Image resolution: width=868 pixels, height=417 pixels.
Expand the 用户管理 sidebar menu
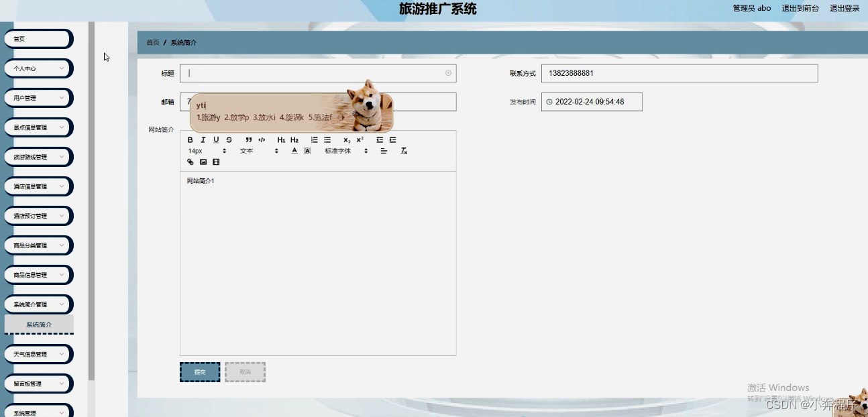pos(38,98)
